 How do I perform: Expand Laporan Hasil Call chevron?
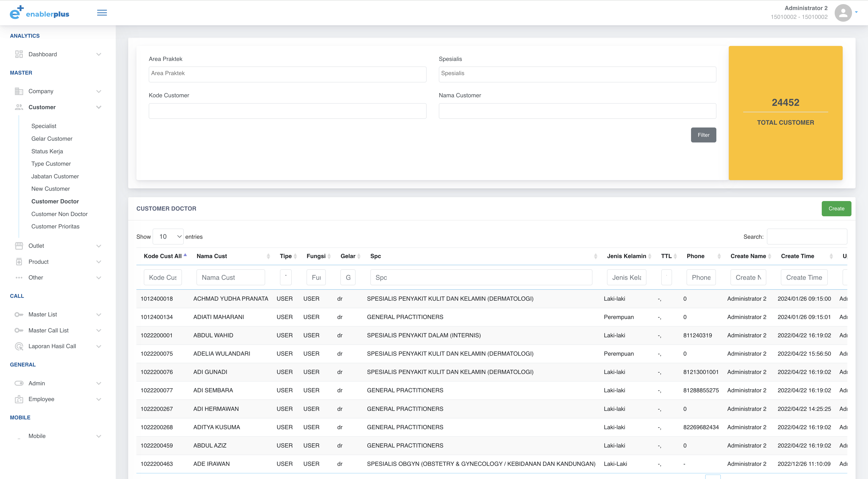click(99, 346)
